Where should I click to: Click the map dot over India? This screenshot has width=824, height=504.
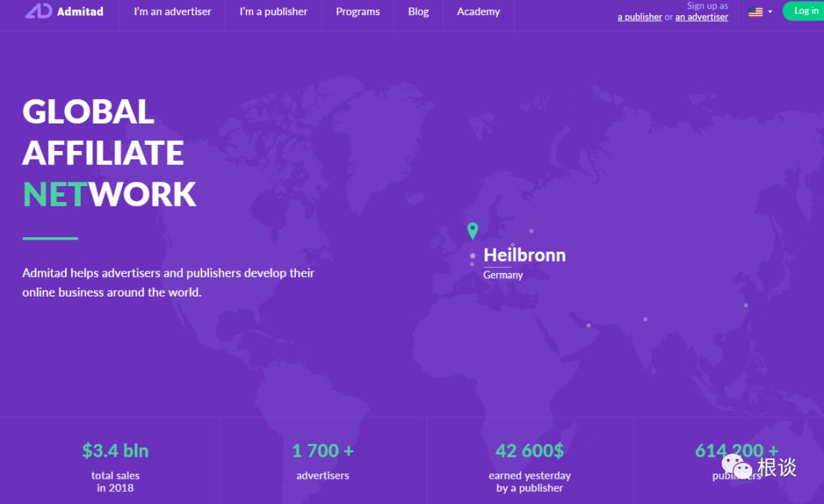(645, 319)
